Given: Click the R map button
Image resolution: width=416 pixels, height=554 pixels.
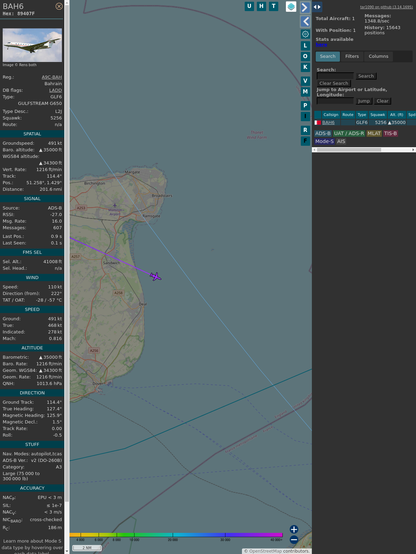Looking at the screenshot, I should click(305, 130).
